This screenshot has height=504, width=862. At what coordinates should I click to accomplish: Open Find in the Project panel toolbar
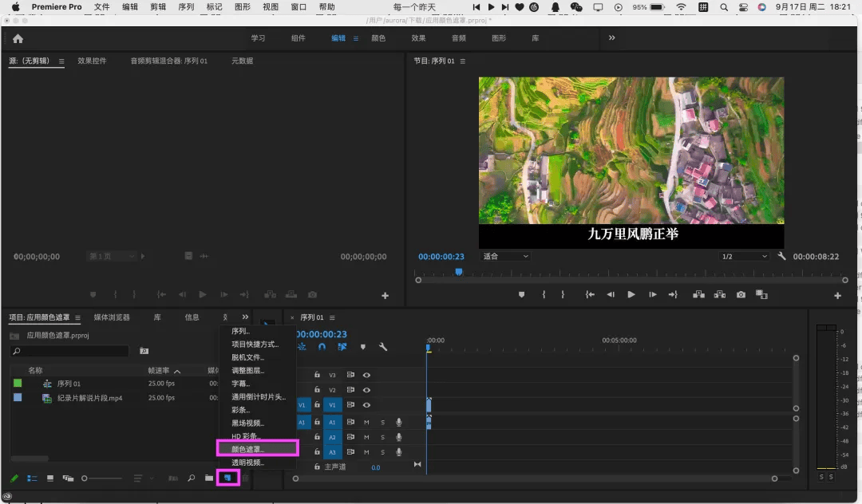coord(192,478)
